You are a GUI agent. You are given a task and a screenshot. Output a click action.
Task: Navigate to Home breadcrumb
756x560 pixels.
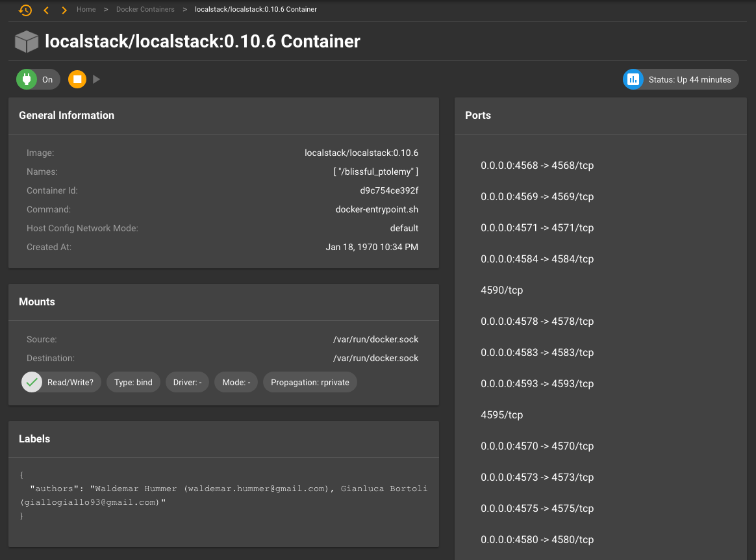(x=86, y=9)
